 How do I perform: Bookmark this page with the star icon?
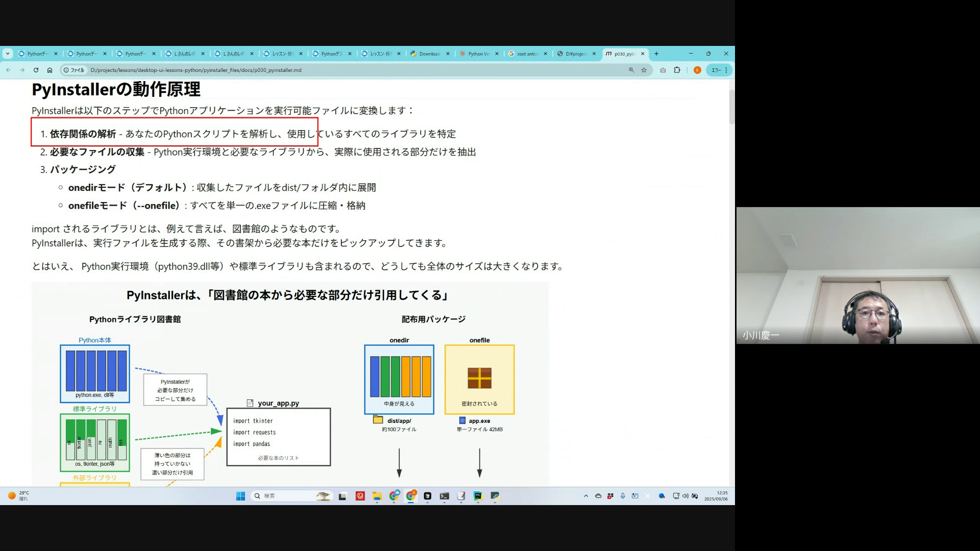click(644, 70)
